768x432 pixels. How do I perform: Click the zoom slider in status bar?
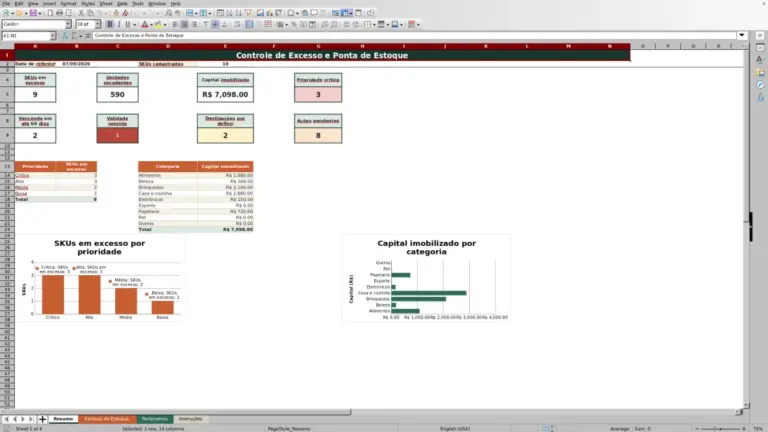(x=720, y=429)
